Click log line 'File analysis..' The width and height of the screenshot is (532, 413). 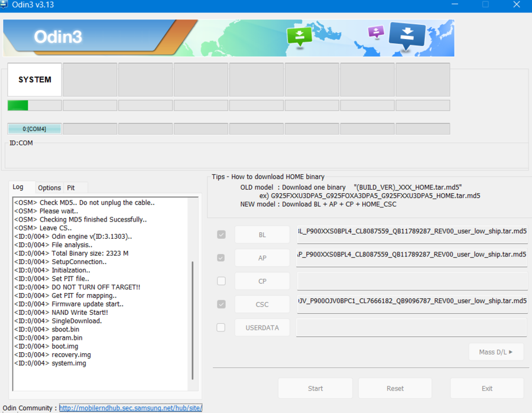click(53, 245)
